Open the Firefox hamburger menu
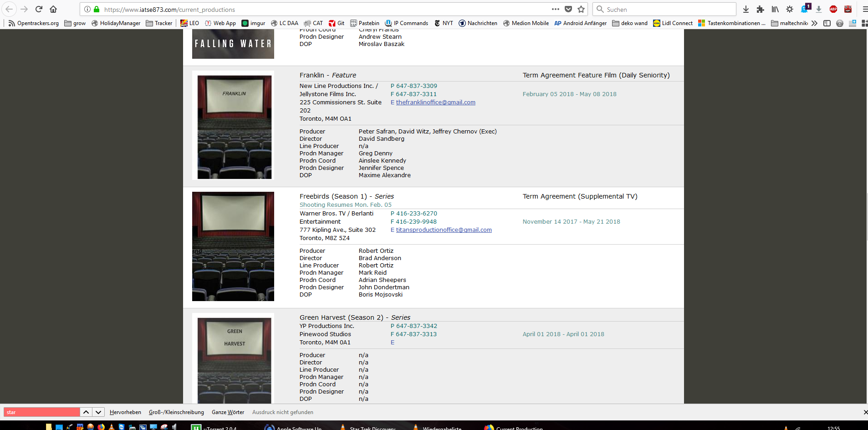 coord(864,9)
